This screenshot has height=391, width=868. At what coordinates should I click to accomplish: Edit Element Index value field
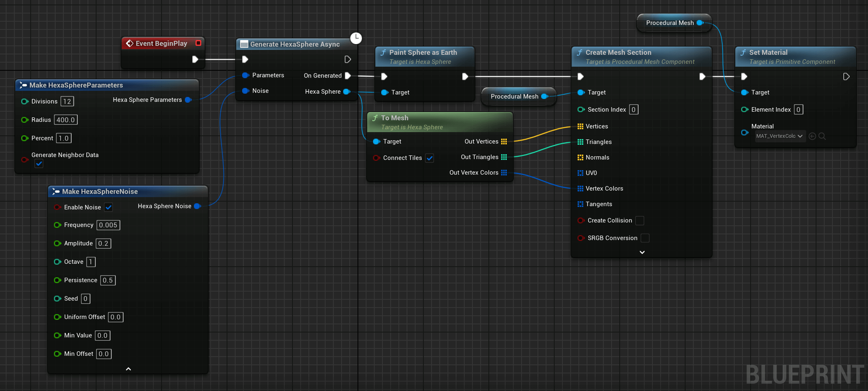[798, 110]
